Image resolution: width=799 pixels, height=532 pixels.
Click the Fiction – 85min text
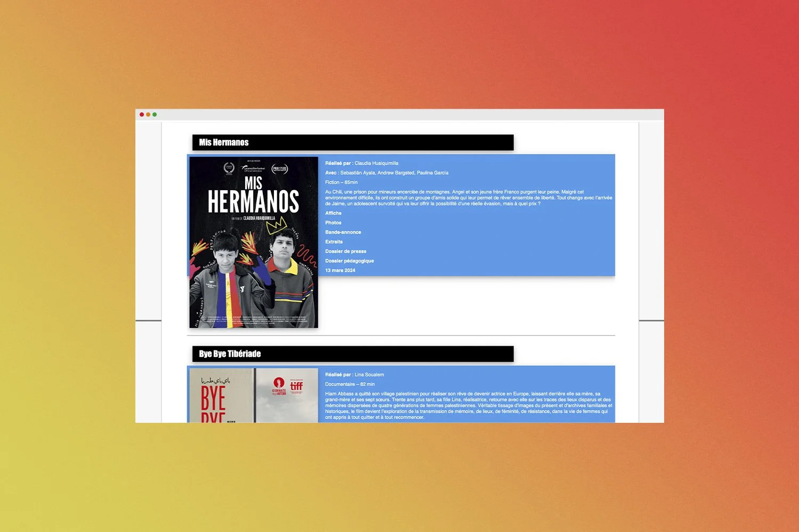(341, 182)
